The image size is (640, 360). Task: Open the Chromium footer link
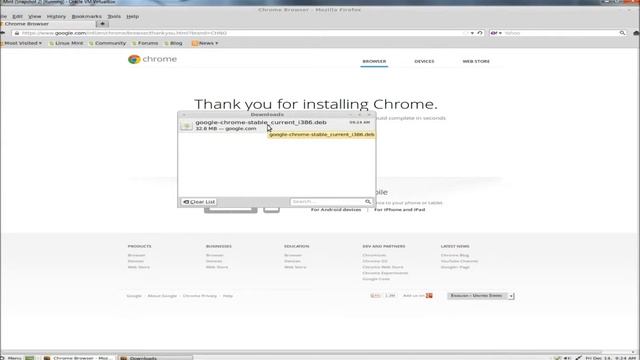(x=374, y=255)
